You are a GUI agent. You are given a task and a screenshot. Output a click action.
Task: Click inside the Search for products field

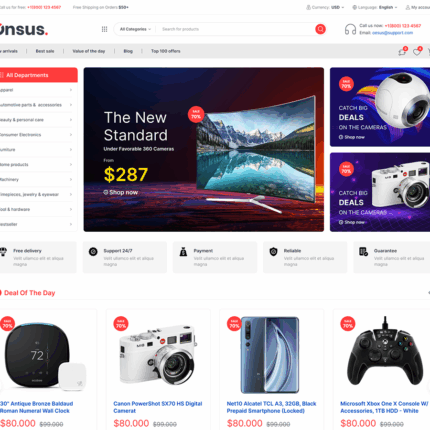(236, 29)
